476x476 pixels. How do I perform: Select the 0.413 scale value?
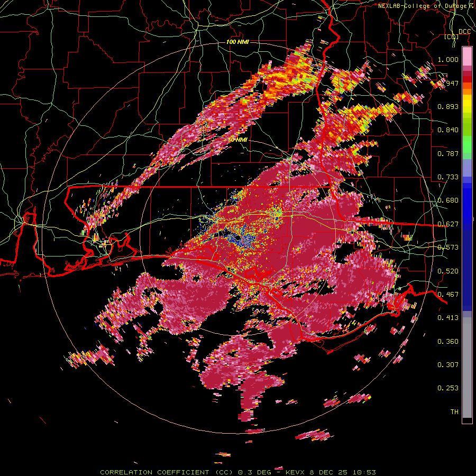coord(448,318)
